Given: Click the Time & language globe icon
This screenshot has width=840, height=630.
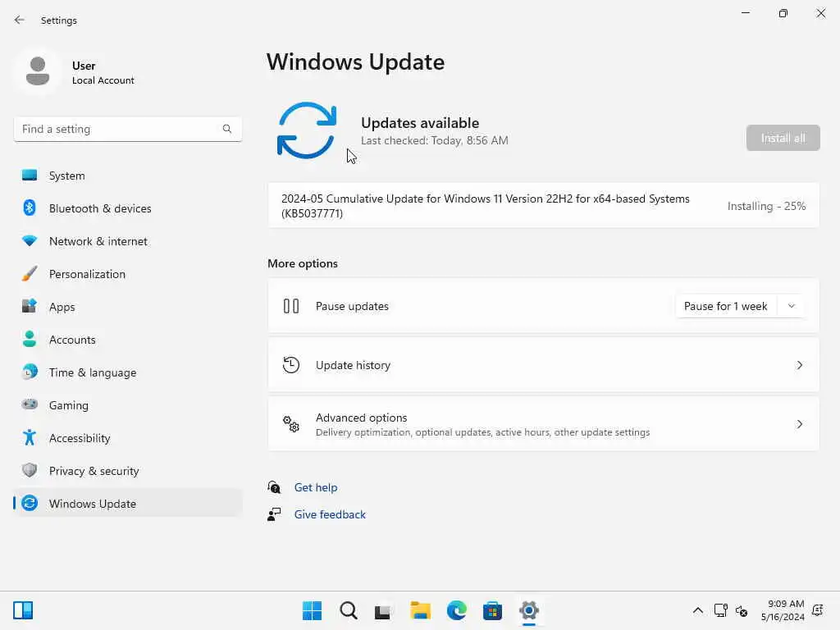Looking at the screenshot, I should 30,372.
